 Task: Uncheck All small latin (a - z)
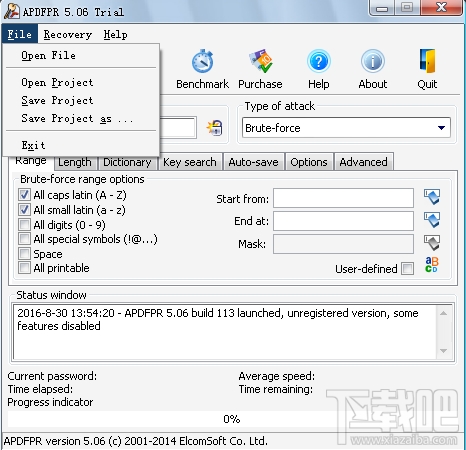24,210
